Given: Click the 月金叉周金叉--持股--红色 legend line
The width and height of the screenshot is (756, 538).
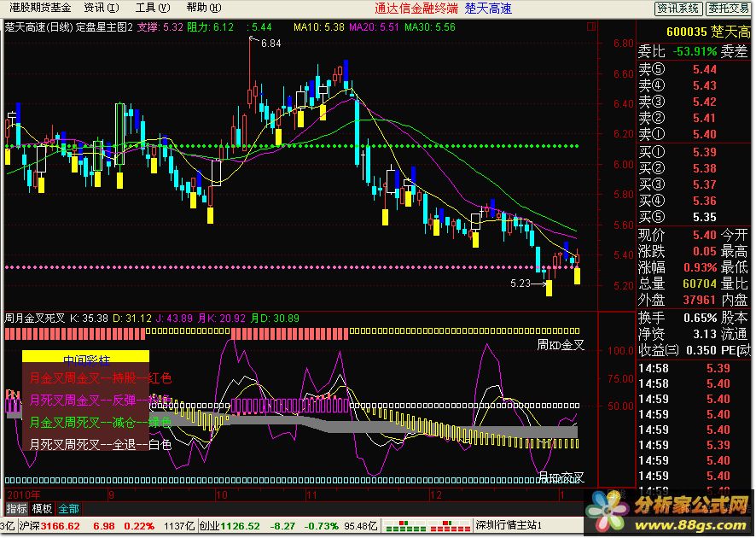Looking at the screenshot, I should click(101, 377).
